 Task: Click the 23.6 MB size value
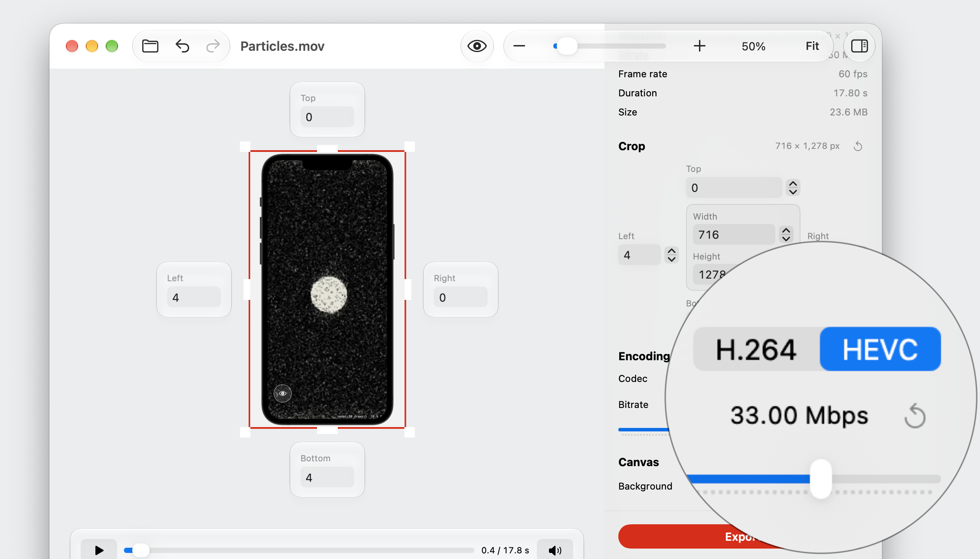pyautogui.click(x=849, y=112)
